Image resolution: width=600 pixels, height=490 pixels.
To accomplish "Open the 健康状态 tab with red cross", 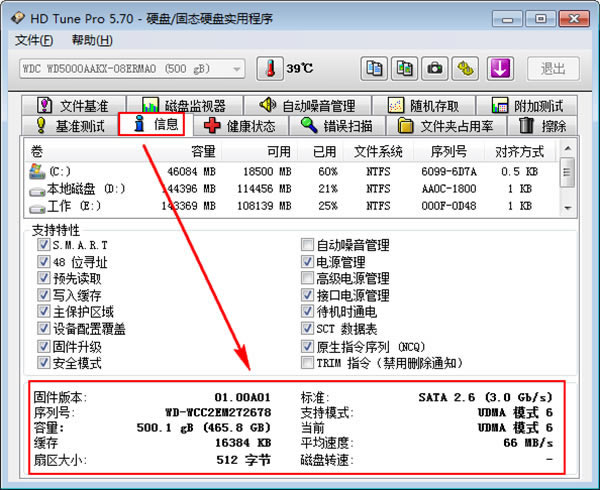I will point(239,125).
